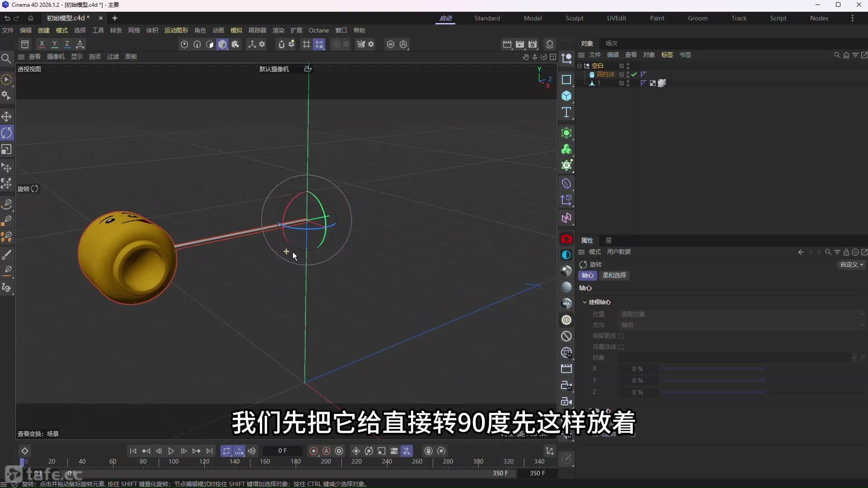The image size is (868, 488).
Task: Click the 柔和选择 tab button
Action: [x=614, y=275]
